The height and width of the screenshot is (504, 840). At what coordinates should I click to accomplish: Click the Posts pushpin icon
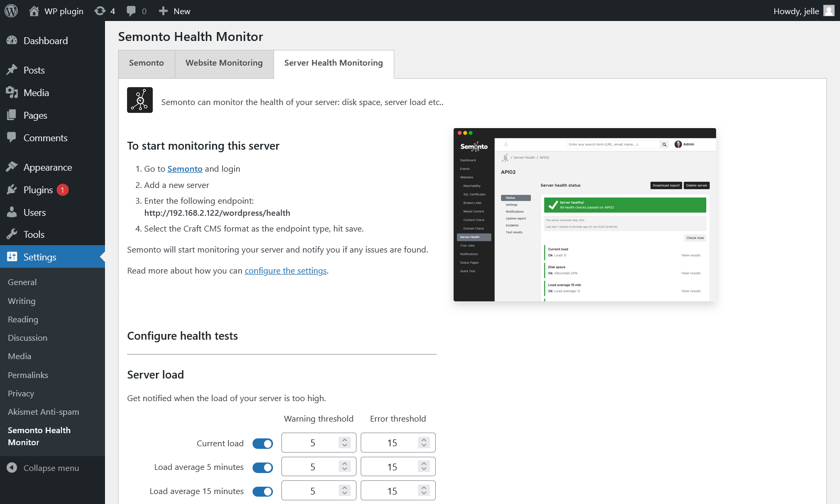(x=12, y=70)
